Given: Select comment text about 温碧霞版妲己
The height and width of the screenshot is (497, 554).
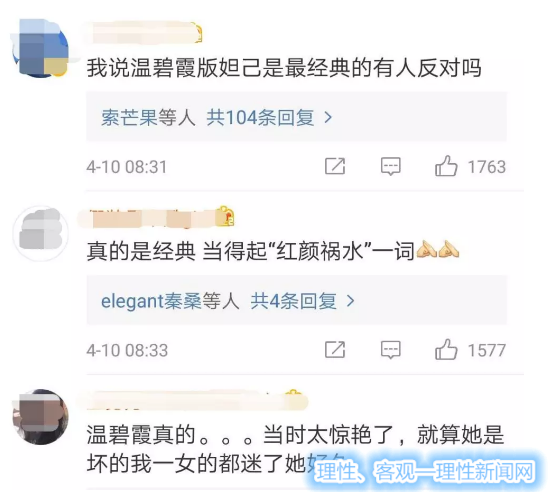Looking at the screenshot, I should (284, 68).
